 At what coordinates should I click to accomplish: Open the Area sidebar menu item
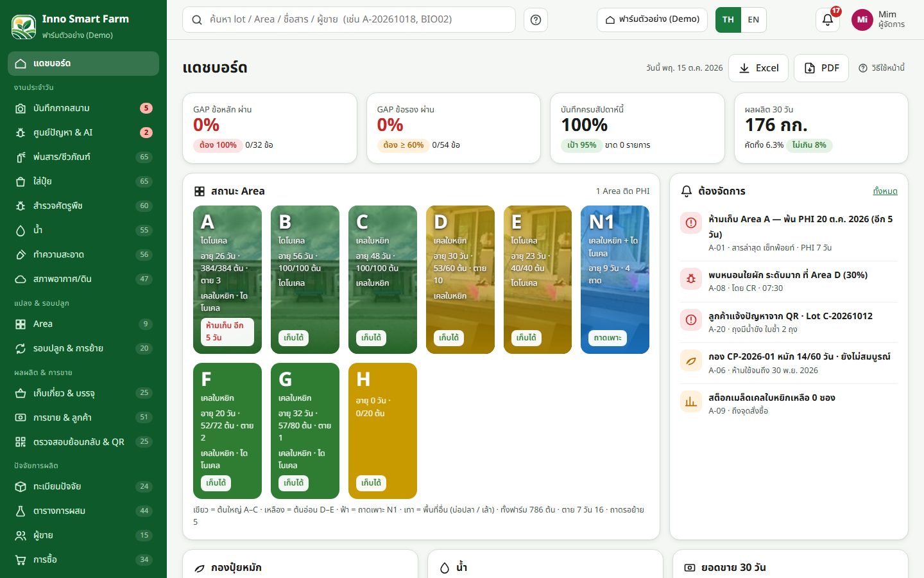pos(83,324)
